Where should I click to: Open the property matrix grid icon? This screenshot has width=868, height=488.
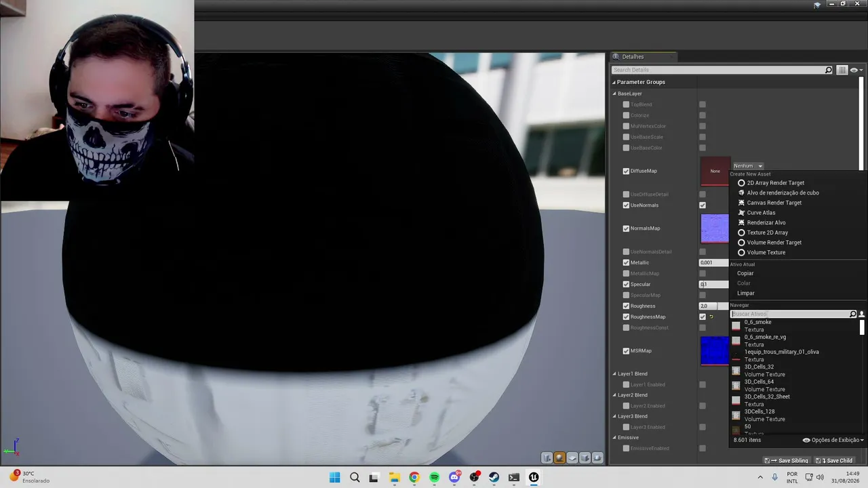(842, 70)
